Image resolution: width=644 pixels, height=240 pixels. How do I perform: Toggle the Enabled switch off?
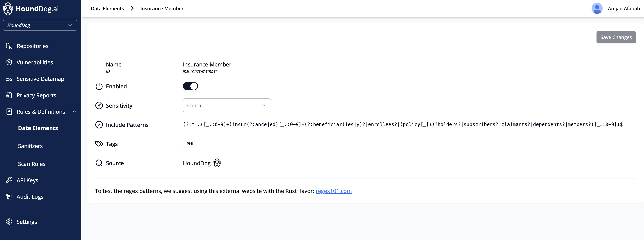coord(190,86)
